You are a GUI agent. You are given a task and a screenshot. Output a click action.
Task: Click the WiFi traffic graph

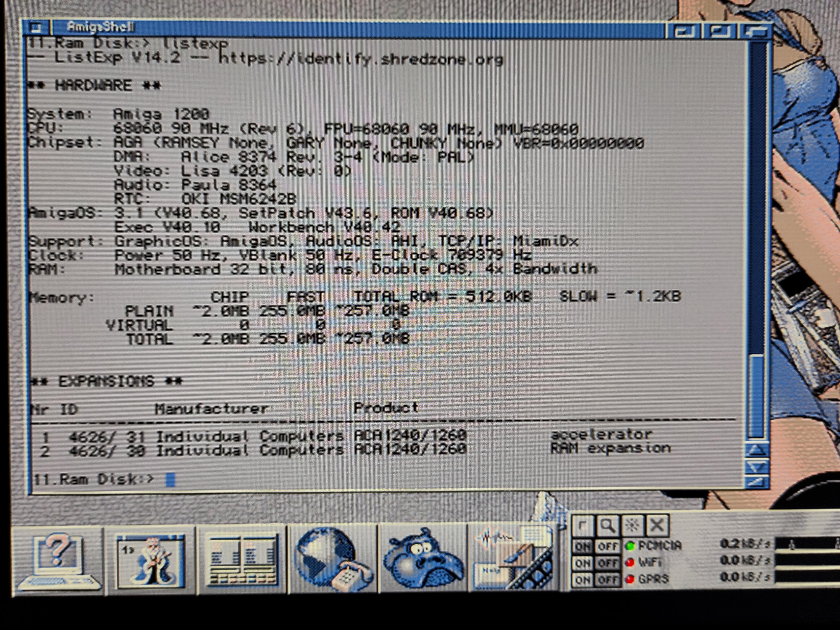tap(807, 561)
